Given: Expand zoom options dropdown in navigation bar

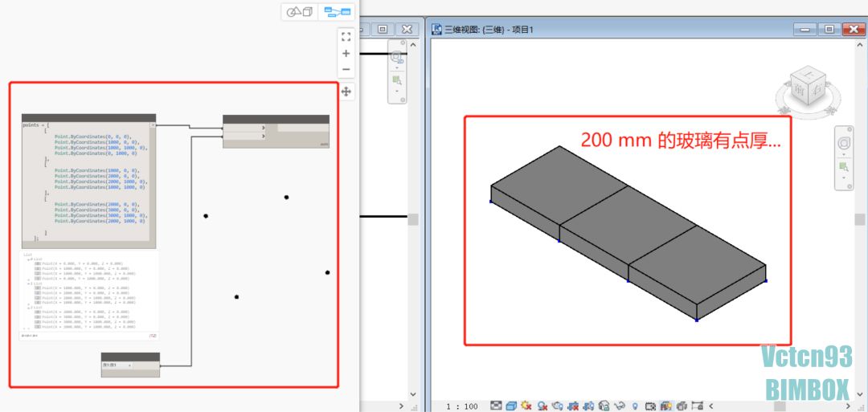Looking at the screenshot, I should coord(844,179).
